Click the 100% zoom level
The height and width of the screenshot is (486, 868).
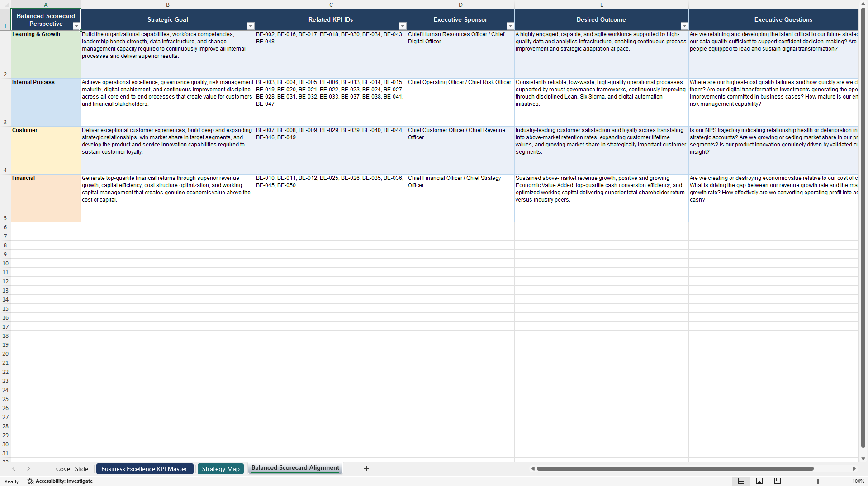(858, 481)
